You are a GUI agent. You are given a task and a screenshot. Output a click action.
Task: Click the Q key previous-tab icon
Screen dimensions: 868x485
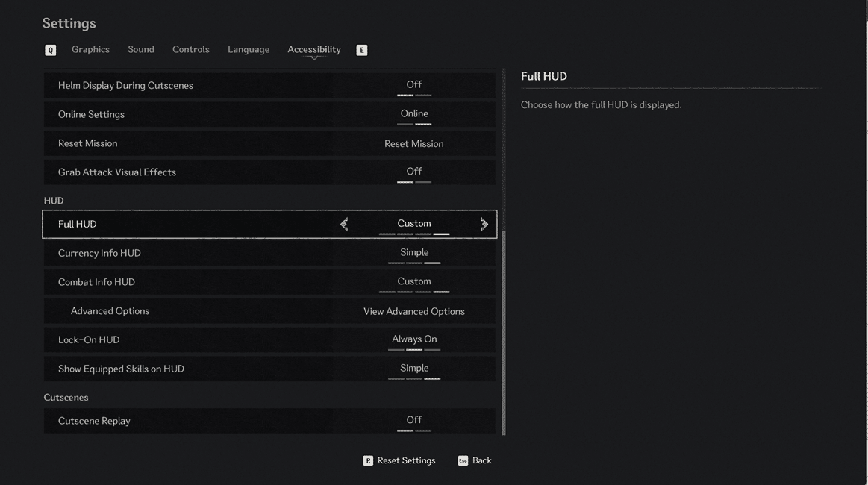click(x=50, y=51)
